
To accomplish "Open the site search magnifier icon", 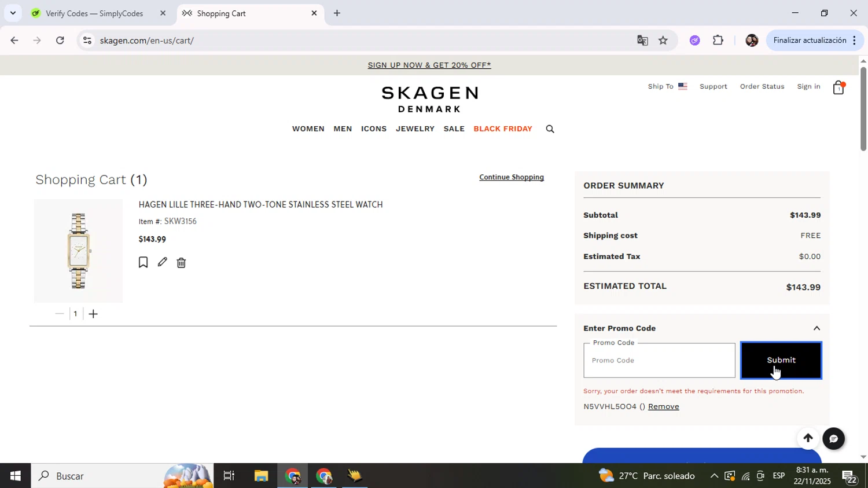I will (550, 129).
